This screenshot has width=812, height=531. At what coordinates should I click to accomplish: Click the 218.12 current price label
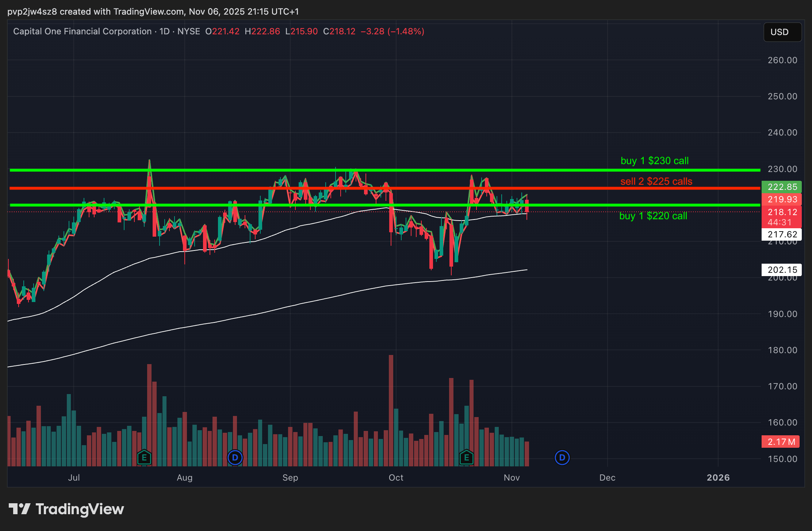click(781, 212)
